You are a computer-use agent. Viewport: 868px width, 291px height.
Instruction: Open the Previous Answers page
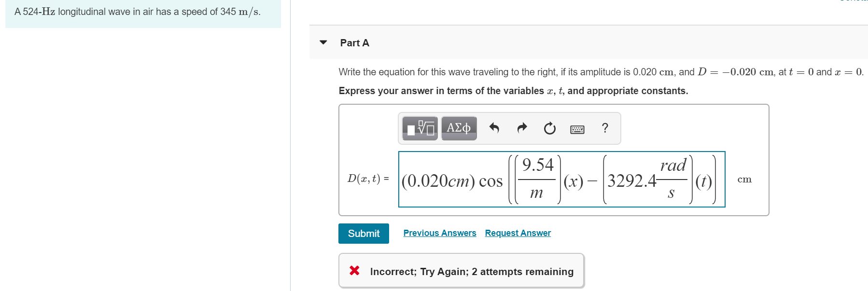point(439,233)
